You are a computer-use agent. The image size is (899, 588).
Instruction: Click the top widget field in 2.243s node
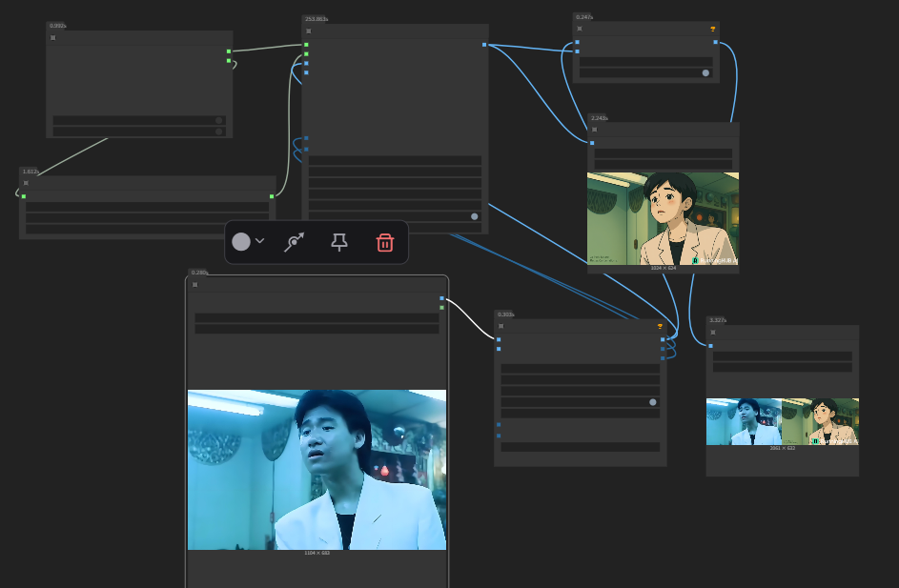pyautogui.click(x=664, y=153)
